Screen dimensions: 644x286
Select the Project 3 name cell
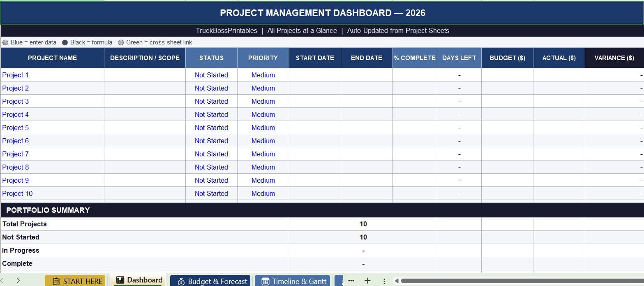[x=52, y=101]
